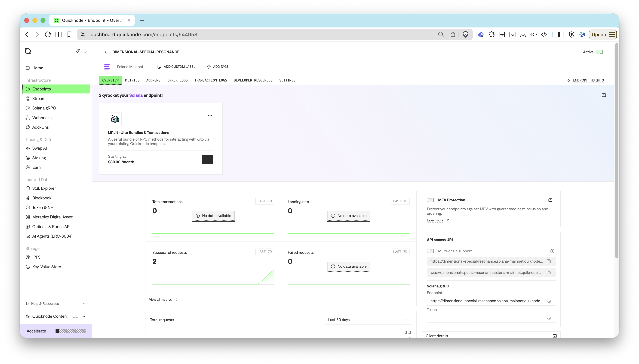639x364 pixels.
Task: Copy the HTTPS API access URL
Action: point(549,261)
